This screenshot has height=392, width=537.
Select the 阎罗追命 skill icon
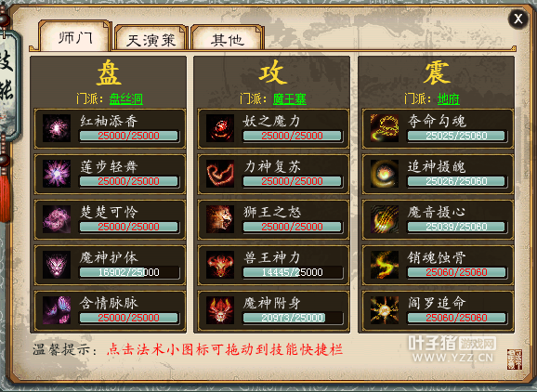385,310
